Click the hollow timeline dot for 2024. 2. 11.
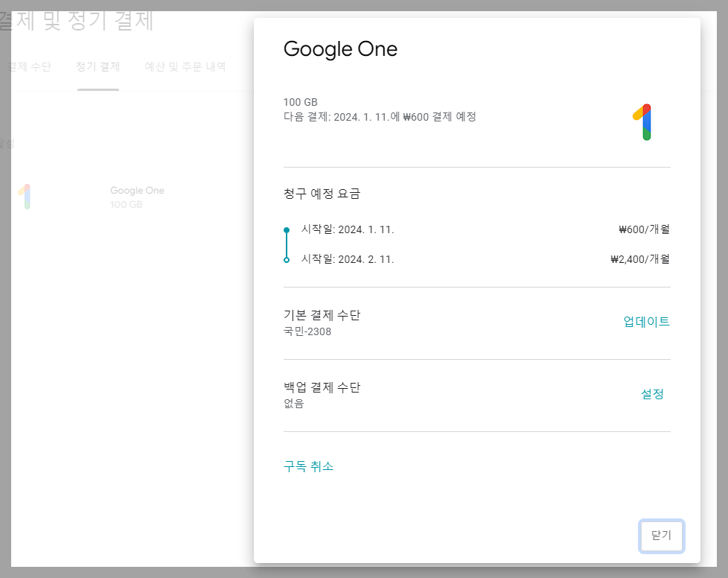728x578 pixels. click(x=287, y=260)
